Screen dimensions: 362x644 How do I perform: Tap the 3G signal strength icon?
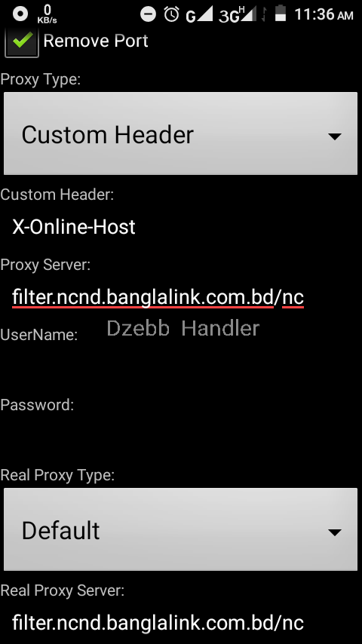point(237,15)
